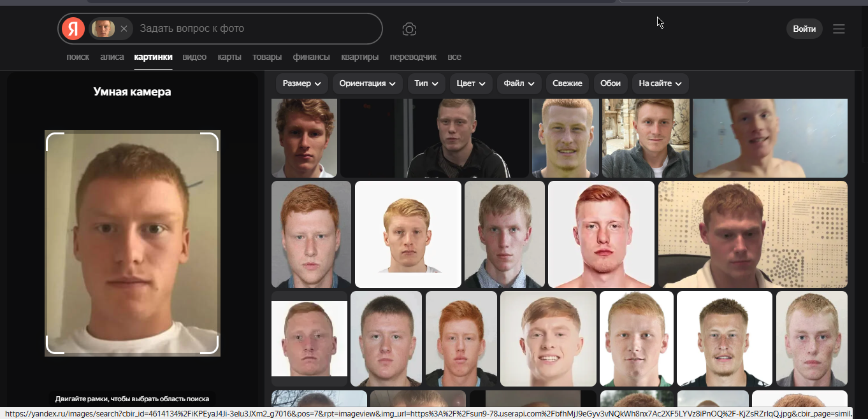Toggle the Свежие filter
This screenshot has height=419, width=868.
[x=567, y=83]
